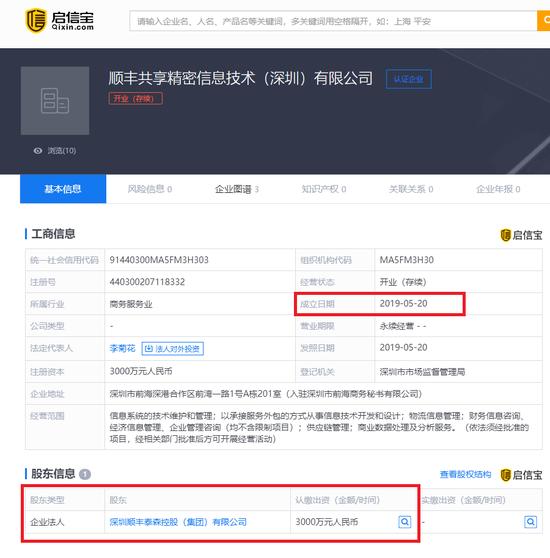Image resolution: width=550 pixels, height=558 pixels.
Task: Click the industry value 商务服务业
Action: pos(131,304)
